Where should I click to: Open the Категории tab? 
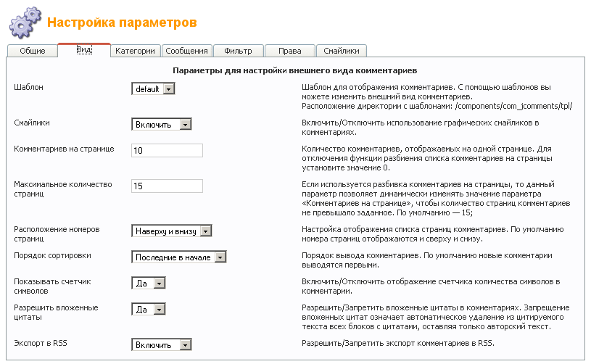click(136, 51)
